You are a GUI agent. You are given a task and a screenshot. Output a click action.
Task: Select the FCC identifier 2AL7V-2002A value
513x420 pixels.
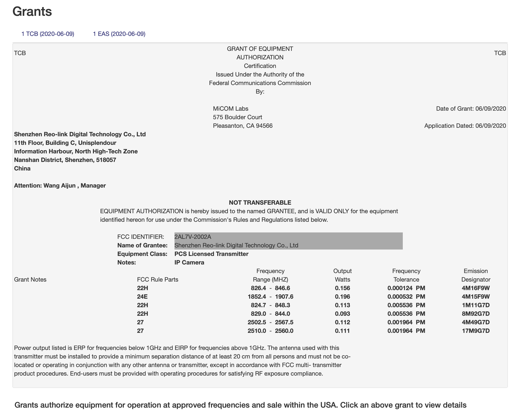click(x=192, y=237)
